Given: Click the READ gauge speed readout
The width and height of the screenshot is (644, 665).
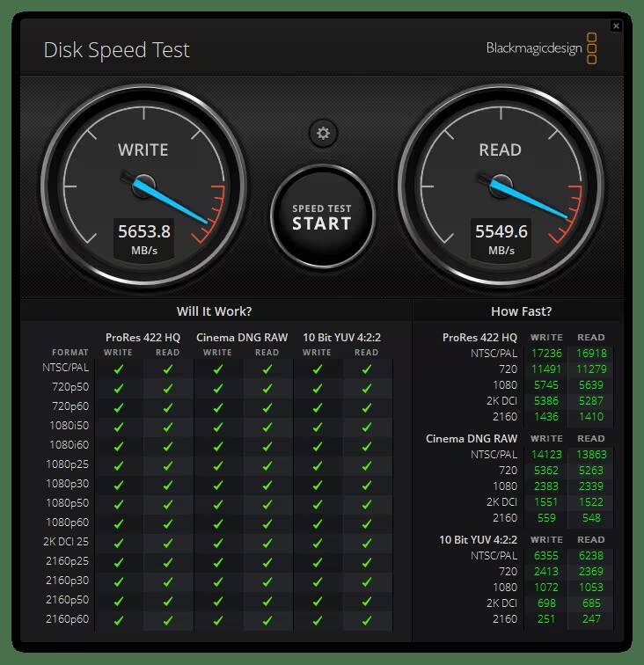Looking at the screenshot, I should 501,239.
